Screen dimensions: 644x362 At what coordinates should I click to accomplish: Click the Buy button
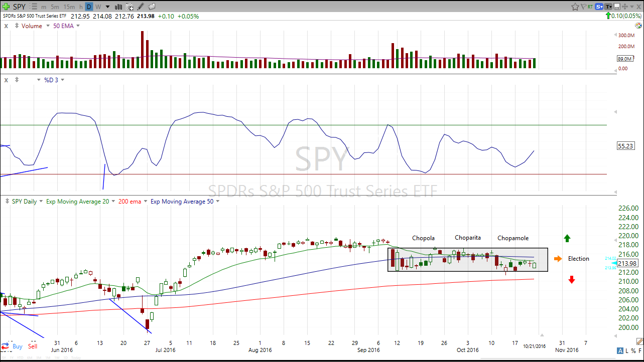click(18, 346)
